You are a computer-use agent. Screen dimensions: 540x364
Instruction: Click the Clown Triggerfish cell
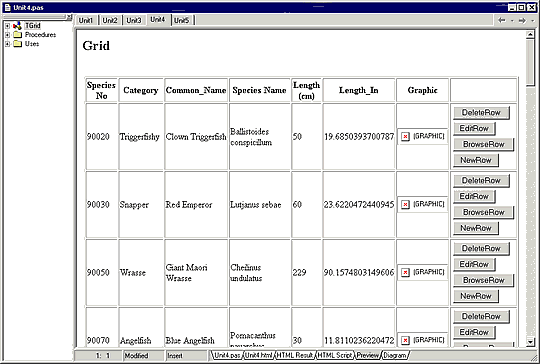point(196,137)
